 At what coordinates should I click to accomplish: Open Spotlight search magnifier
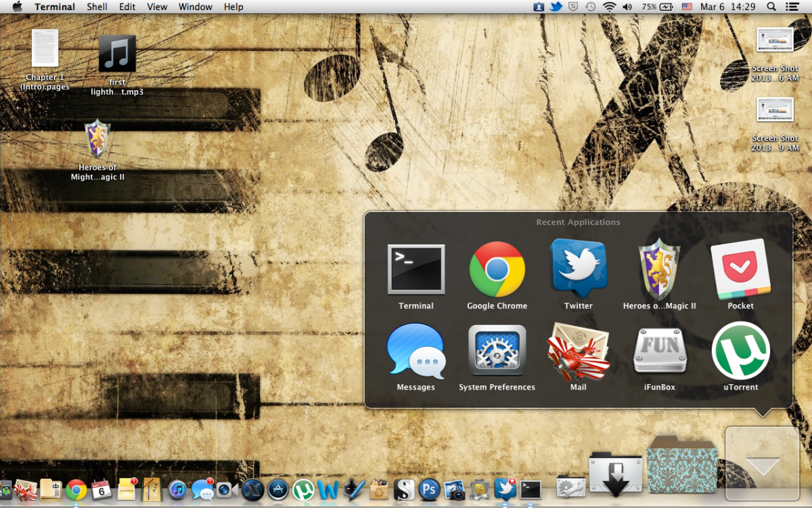tap(771, 7)
